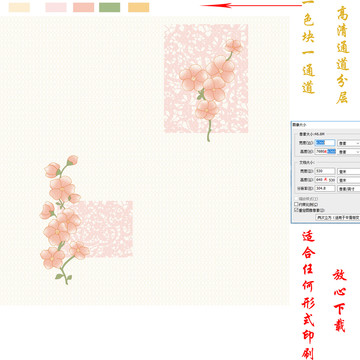This screenshot has width=360, height=360.
Task: Open the pixel width unit dropdown
Action: tap(349, 143)
